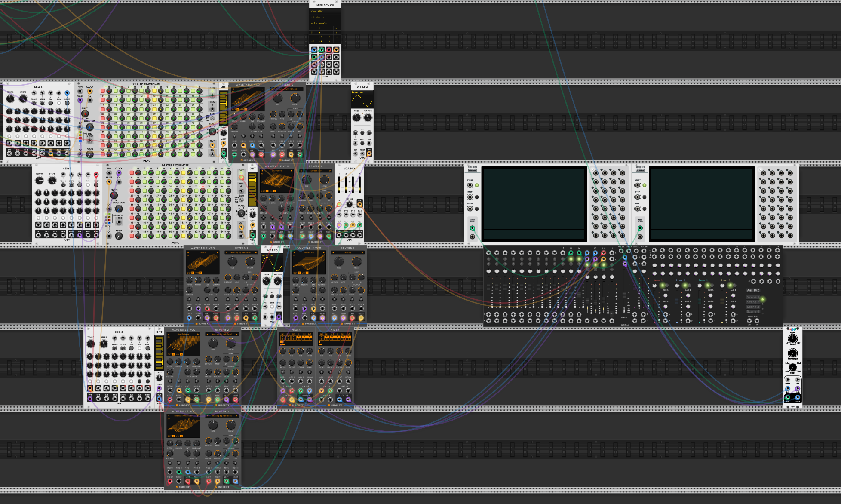
Task: Select Scene 3 on the Hora mixer
Action: pyautogui.click(x=753, y=307)
